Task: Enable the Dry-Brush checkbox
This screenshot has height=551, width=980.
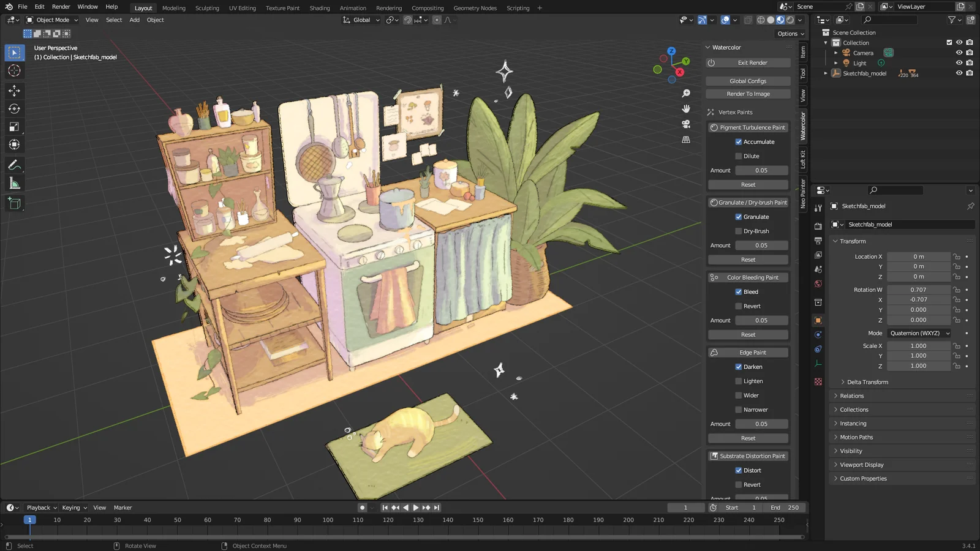Action: tap(739, 231)
